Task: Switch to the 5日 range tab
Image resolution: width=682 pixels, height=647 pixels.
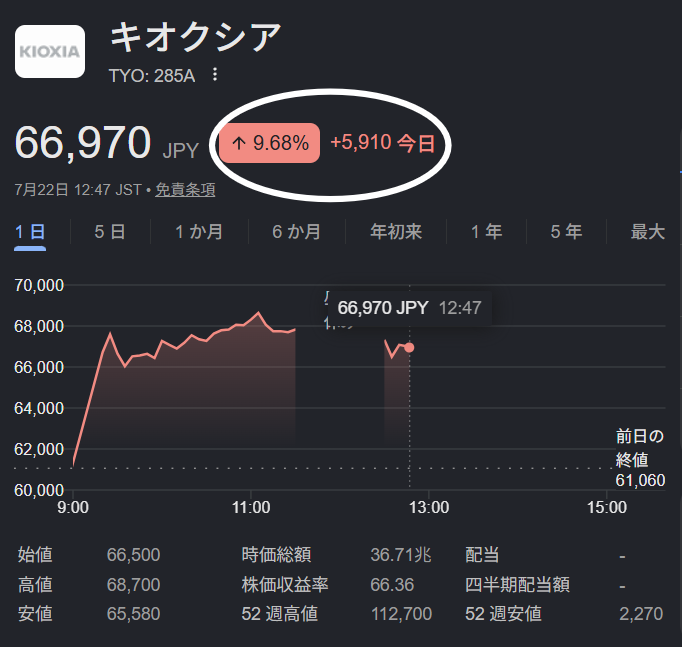Action: [110, 232]
